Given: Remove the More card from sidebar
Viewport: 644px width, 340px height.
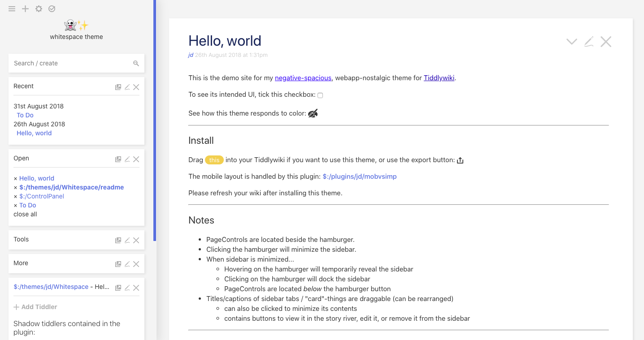Looking at the screenshot, I should tap(136, 264).
